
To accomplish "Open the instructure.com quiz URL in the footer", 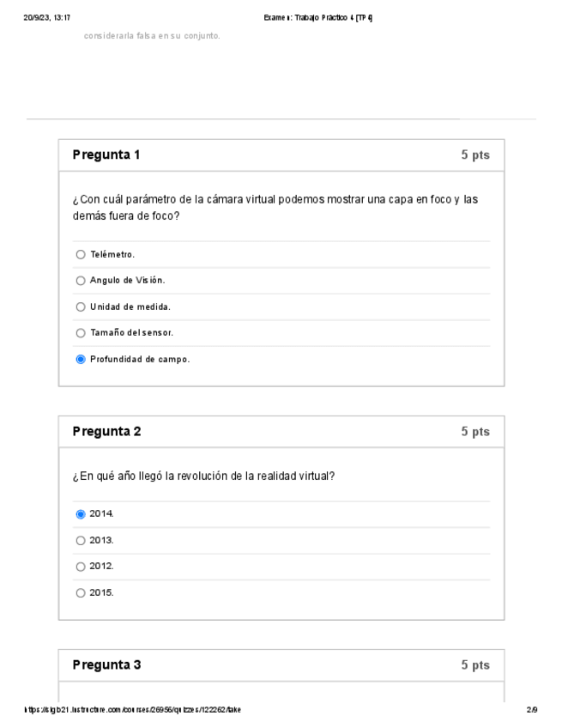I will tap(131, 710).
